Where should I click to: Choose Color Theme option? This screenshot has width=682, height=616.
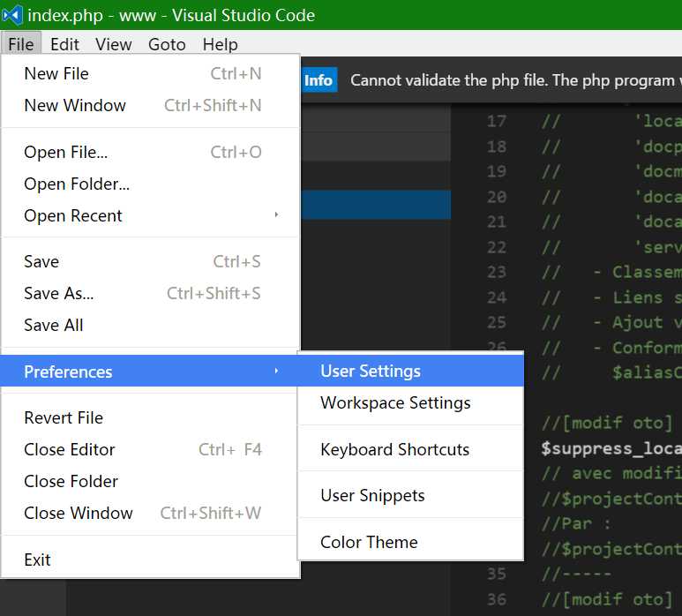[x=410, y=542]
